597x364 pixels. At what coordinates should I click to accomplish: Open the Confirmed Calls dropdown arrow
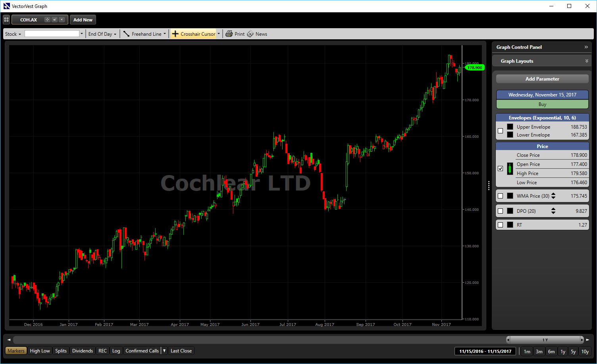point(164,351)
